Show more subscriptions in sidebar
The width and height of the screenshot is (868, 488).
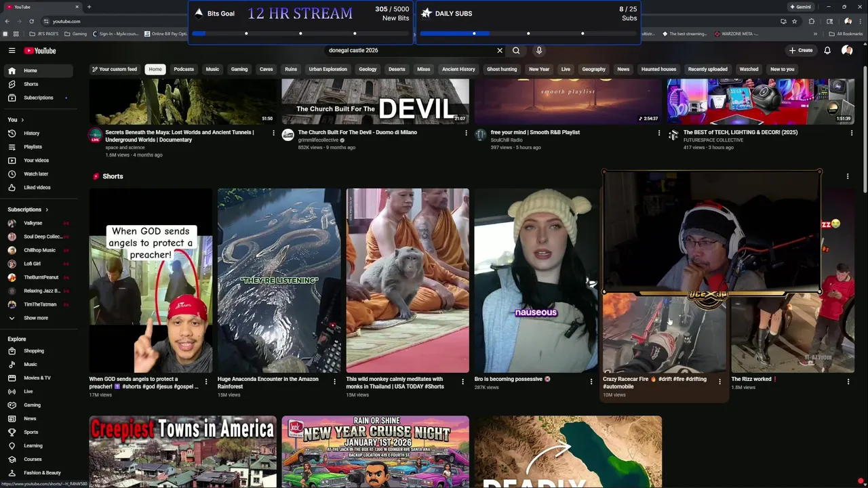tap(39, 318)
